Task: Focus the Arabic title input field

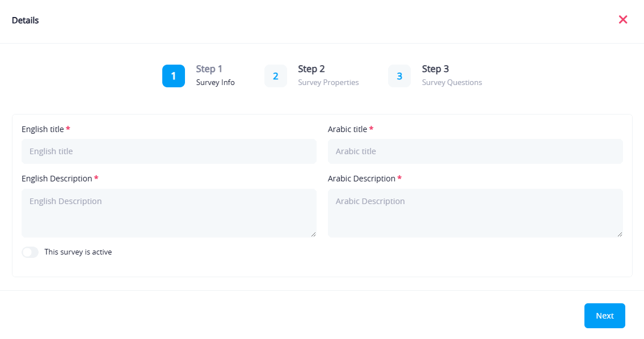Action: coord(475,151)
